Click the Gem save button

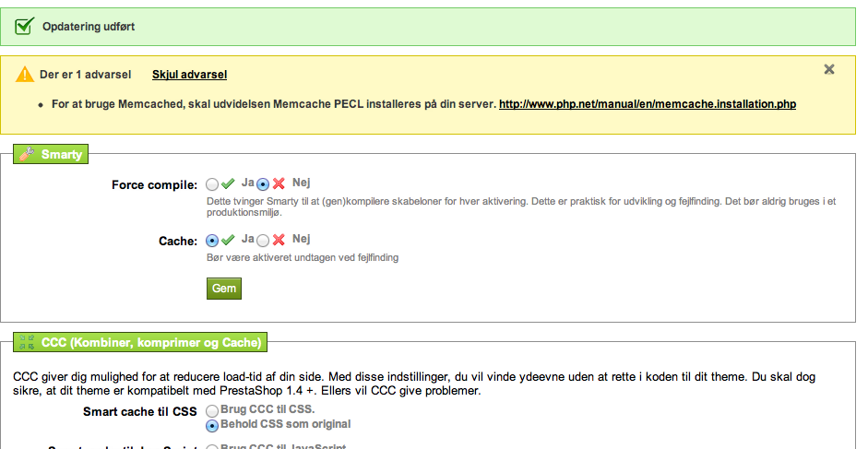pyautogui.click(x=224, y=289)
